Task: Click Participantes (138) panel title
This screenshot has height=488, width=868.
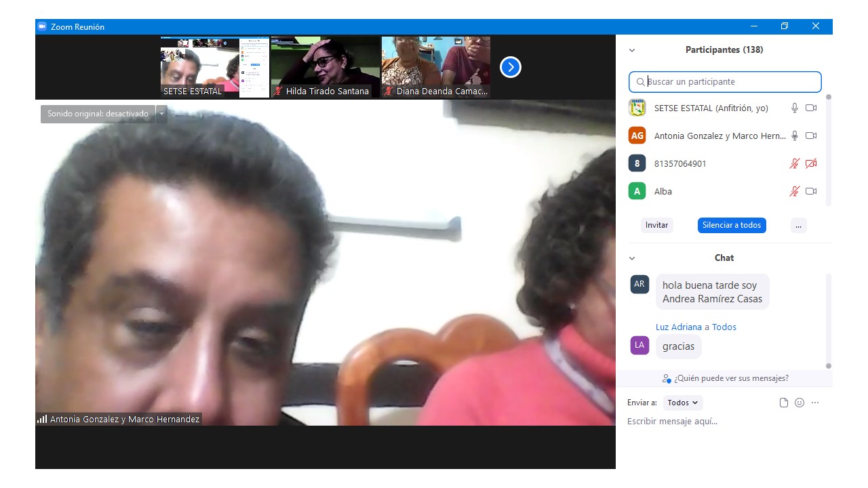Action: click(724, 50)
